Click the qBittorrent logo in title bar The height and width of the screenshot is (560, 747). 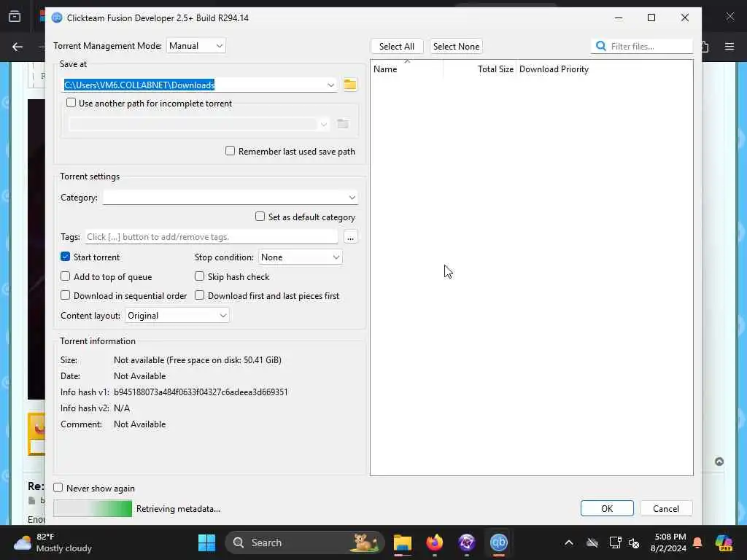57,17
